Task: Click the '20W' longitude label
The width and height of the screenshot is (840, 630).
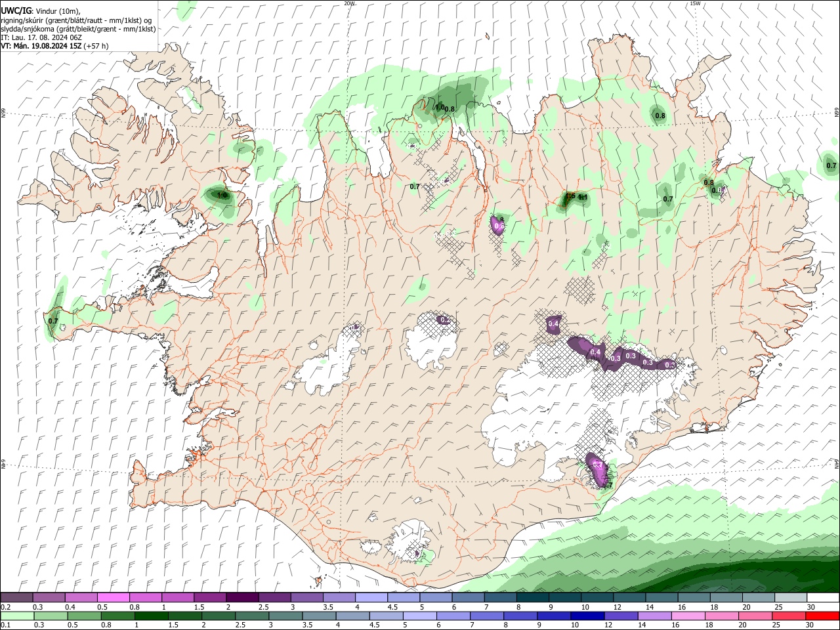Action: [x=349, y=3]
